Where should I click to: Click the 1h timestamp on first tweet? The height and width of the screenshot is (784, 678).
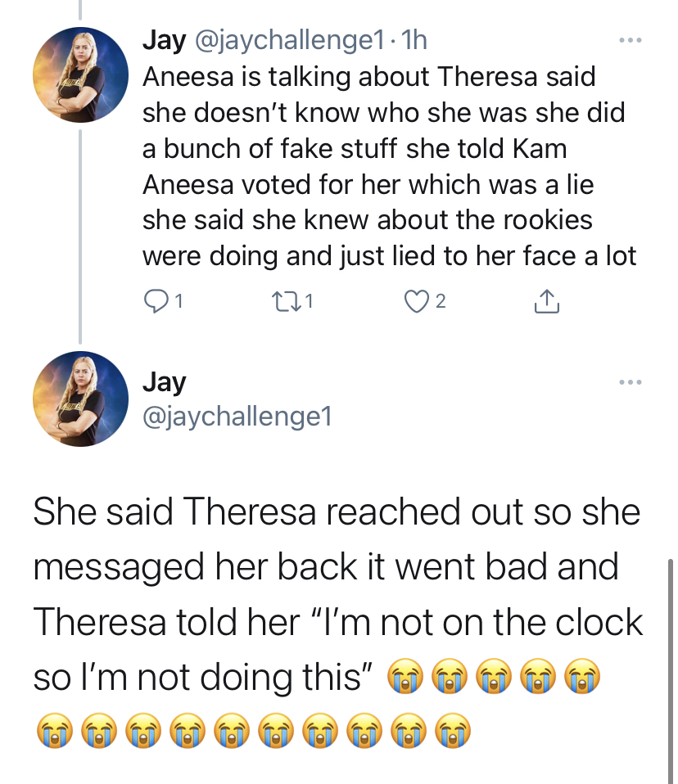414,40
